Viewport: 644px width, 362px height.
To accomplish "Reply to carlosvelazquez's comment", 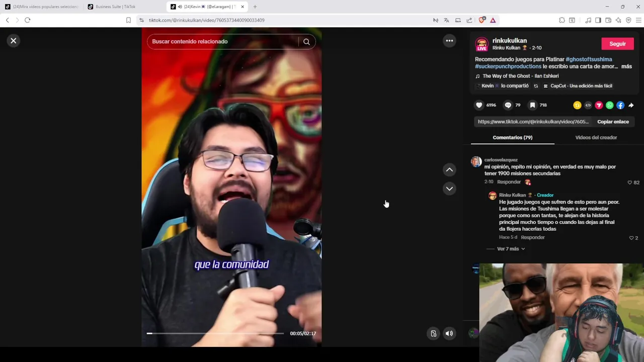I will point(509,182).
